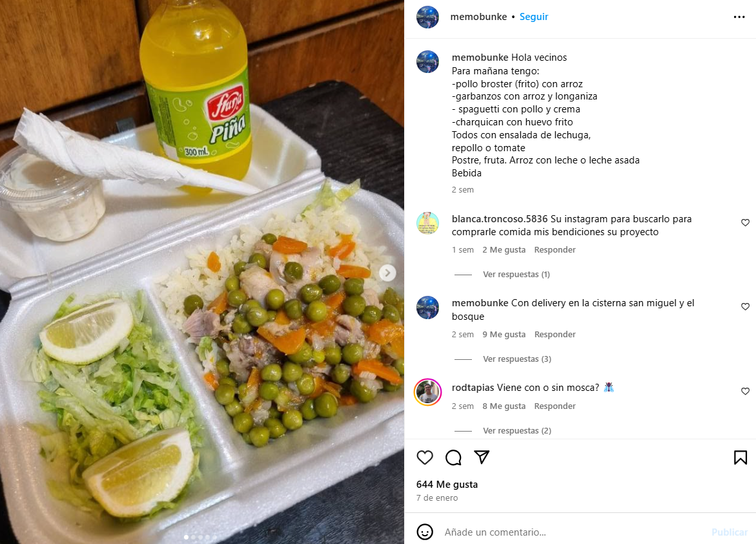Go to next photo with arrow

pyautogui.click(x=387, y=273)
